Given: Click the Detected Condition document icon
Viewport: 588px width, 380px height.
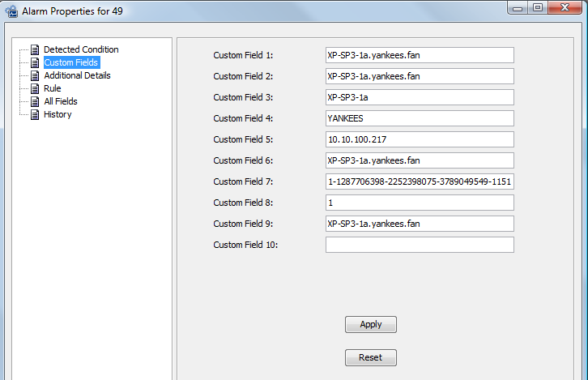Looking at the screenshot, I should point(35,49).
